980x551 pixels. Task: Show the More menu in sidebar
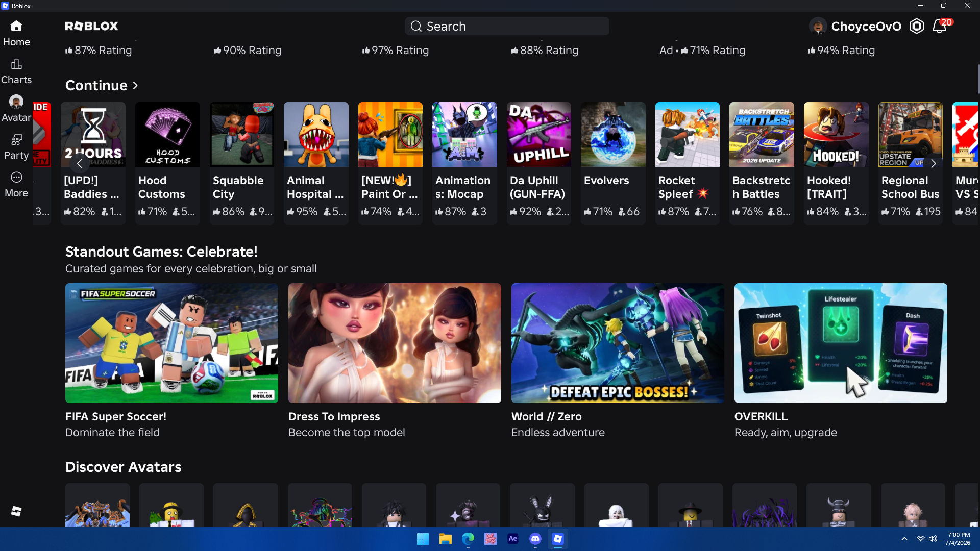pyautogui.click(x=16, y=184)
